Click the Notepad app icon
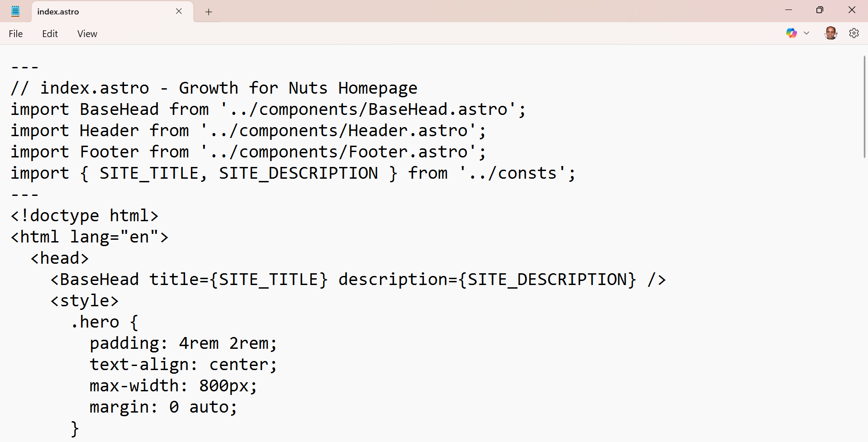 pos(15,11)
